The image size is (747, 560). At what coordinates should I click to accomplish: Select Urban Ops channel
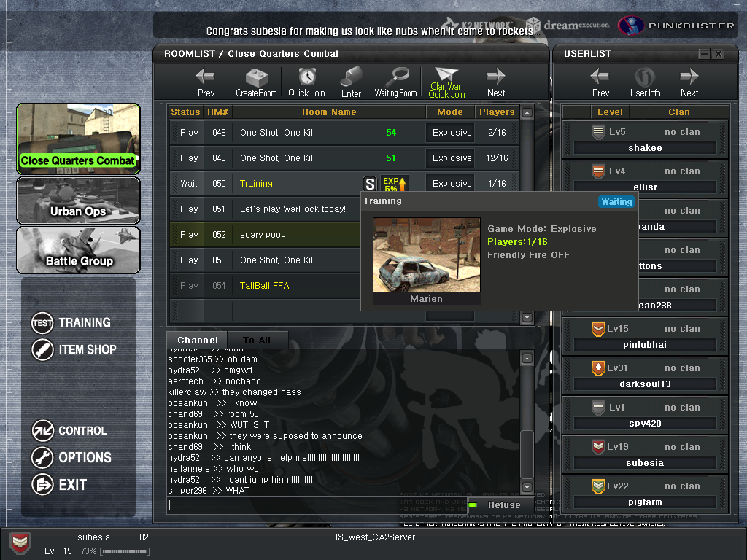(78, 201)
